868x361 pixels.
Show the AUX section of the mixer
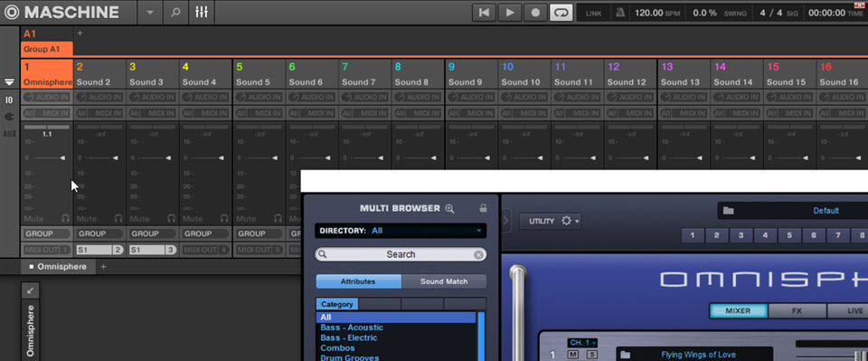tap(9, 134)
